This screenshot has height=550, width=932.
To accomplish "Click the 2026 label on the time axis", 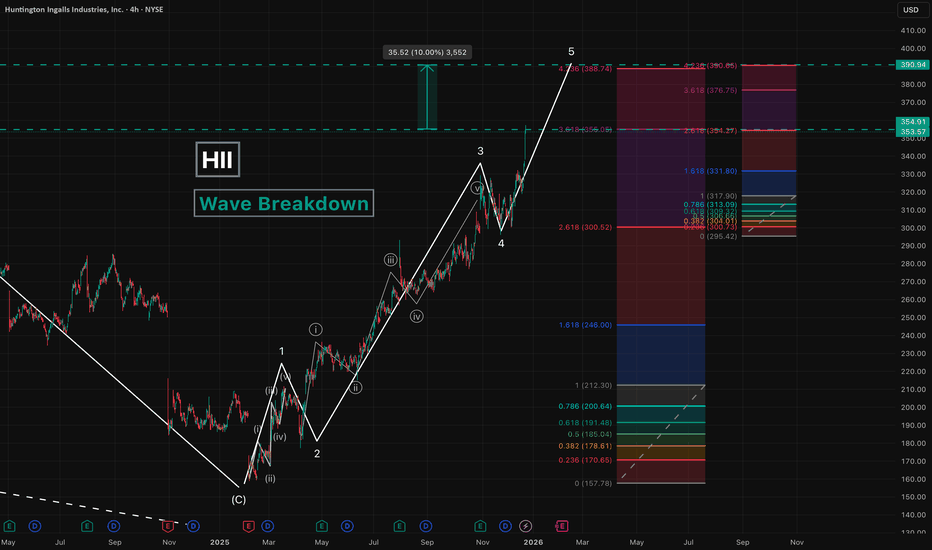I will pyautogui.click(x=533, y=542).
